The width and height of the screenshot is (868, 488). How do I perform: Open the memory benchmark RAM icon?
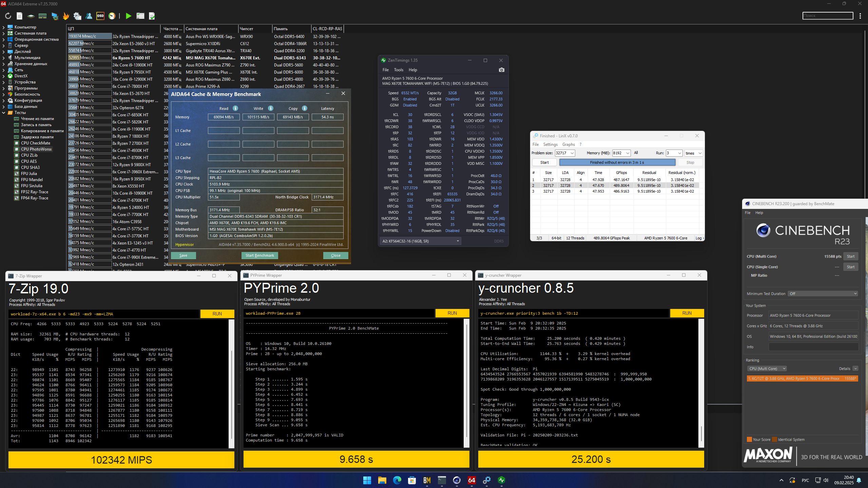coord(42,16)
